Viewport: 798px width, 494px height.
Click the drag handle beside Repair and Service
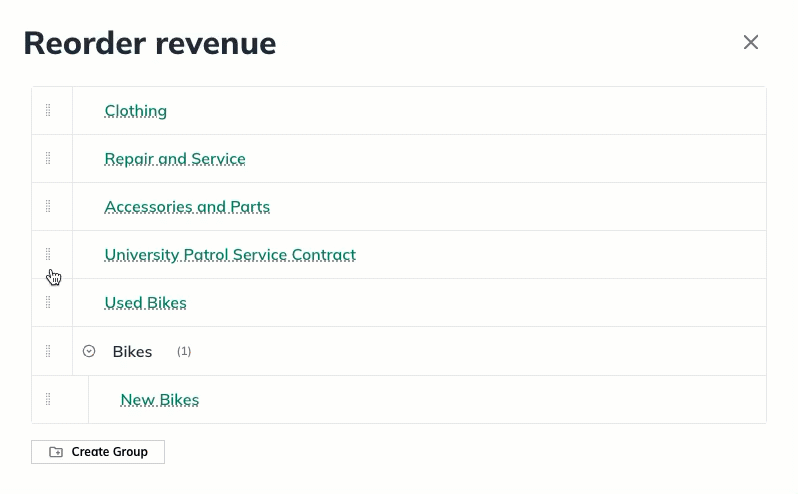pos(48,159)
